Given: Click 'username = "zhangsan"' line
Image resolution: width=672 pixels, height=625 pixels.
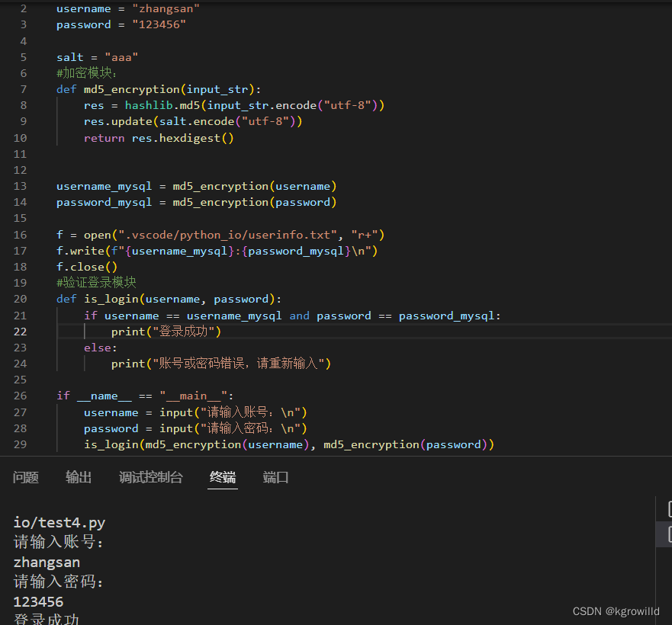Looking at the screenshot, I should tap(127, 8).
